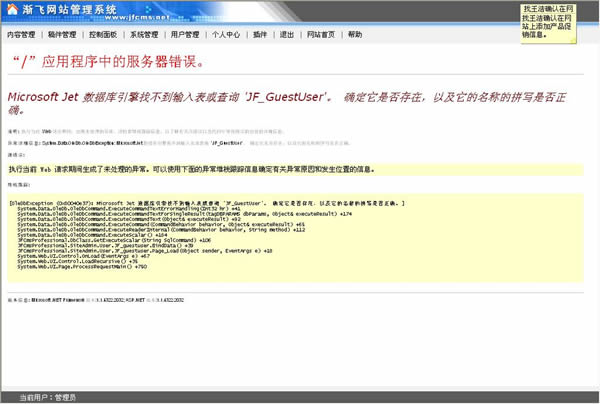Open the 插件 menu
Image resolution: width=600 pixels, height=404 pixels.
tap(260, 34)
